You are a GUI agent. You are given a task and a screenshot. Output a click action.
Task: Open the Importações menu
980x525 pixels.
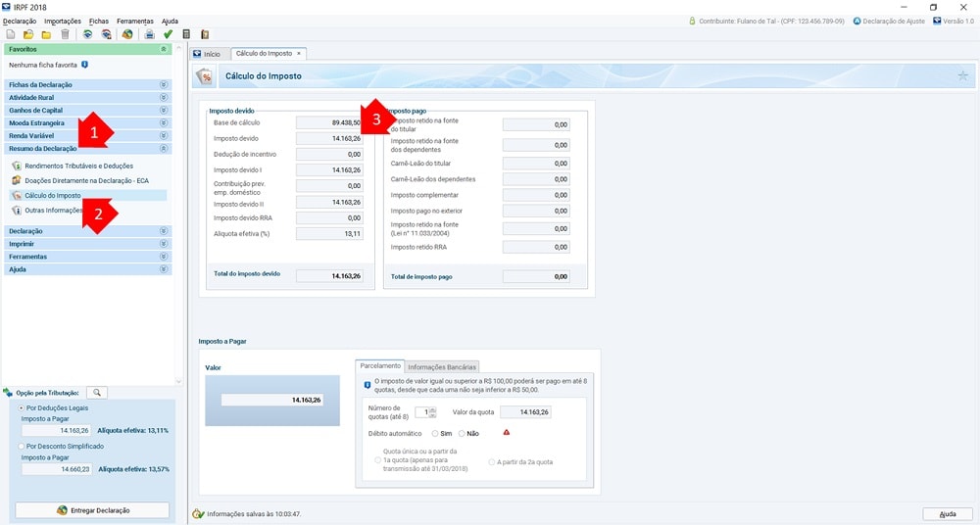pos(63,21)
